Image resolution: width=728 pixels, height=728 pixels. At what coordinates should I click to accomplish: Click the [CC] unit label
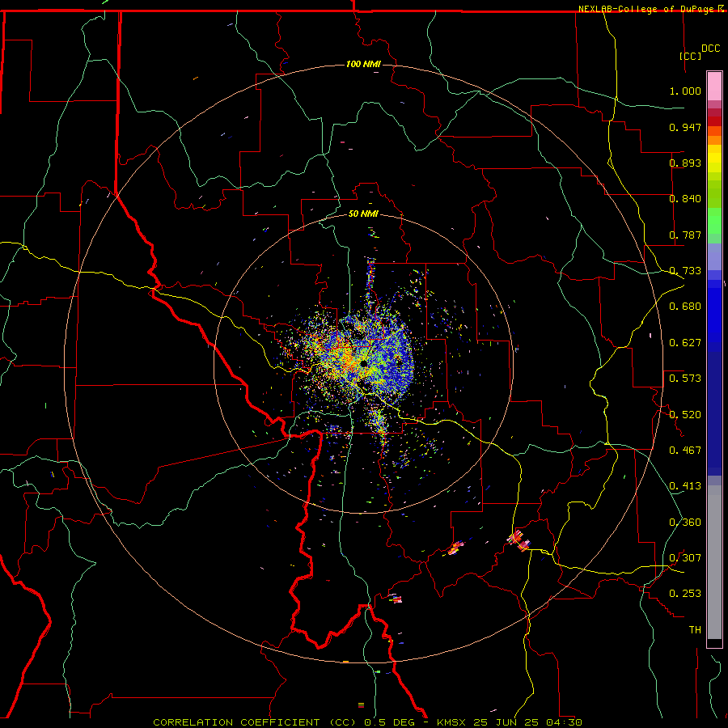tap(691, 56)
